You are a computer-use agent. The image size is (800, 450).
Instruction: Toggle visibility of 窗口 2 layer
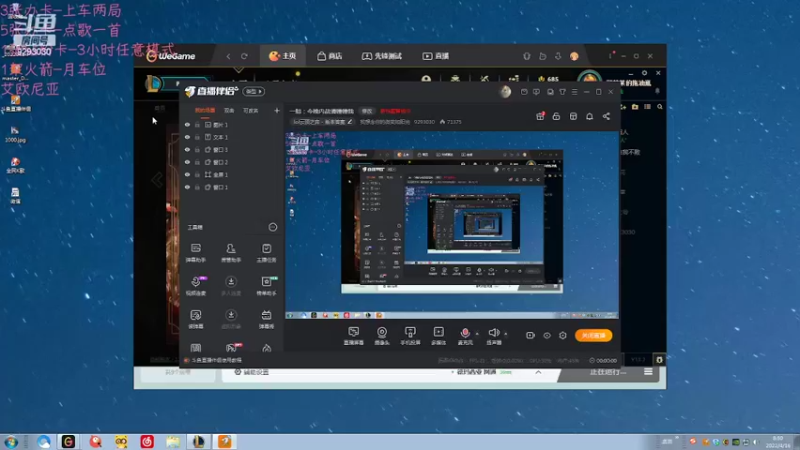point(187,162)
